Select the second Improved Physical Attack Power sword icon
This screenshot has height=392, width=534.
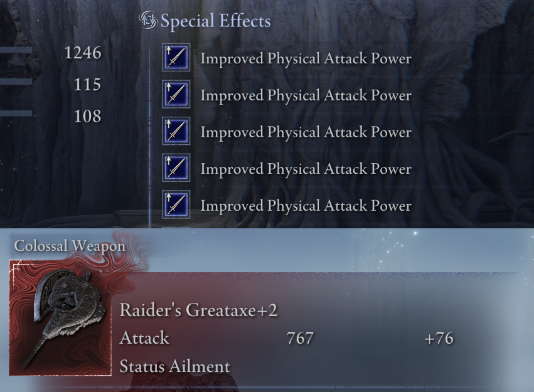pyautogui.click(x=176, y=94)
